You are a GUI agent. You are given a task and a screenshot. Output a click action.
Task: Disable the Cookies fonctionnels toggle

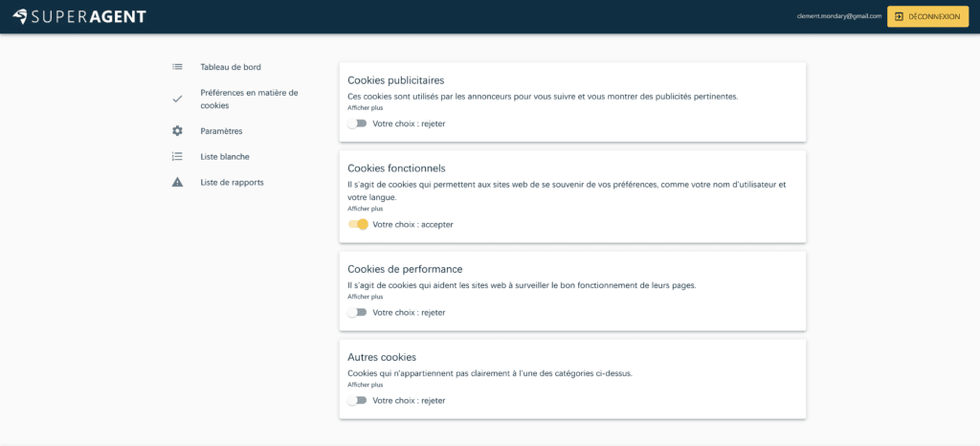[x=358, y=224]
